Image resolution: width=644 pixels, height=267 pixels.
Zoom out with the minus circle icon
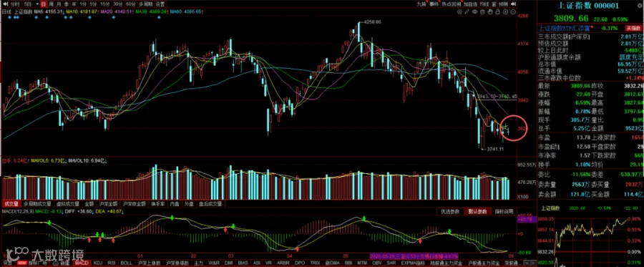[513, 12]
